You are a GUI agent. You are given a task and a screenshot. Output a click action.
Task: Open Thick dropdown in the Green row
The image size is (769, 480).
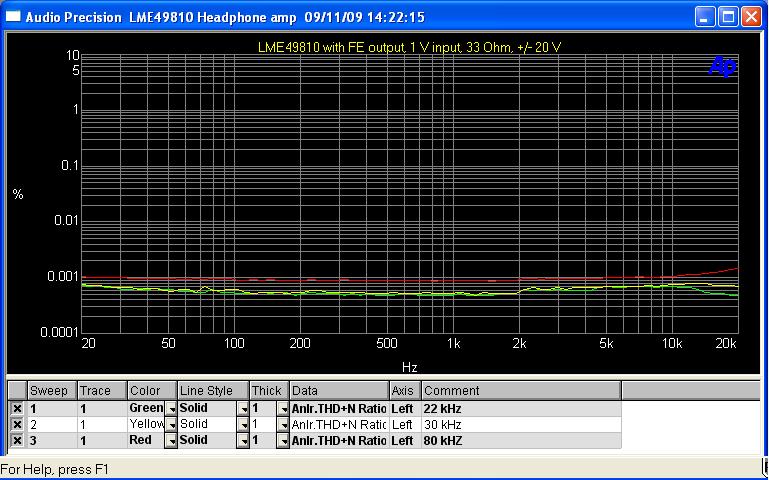click(x=283, y=409)
